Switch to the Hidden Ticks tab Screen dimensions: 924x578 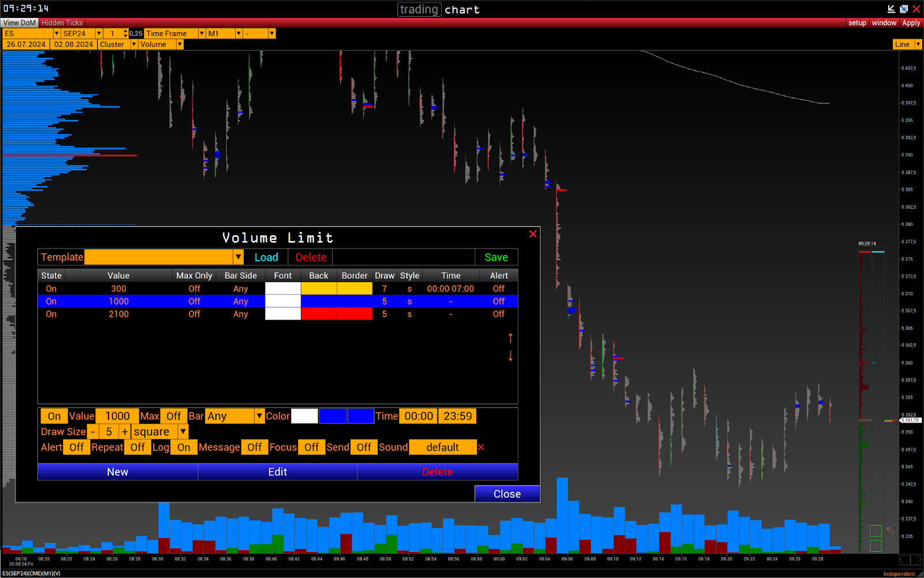(62, 23)
